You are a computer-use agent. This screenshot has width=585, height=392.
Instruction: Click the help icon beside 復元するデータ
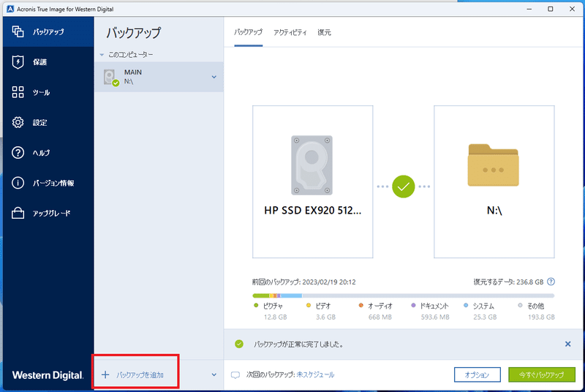551,282
